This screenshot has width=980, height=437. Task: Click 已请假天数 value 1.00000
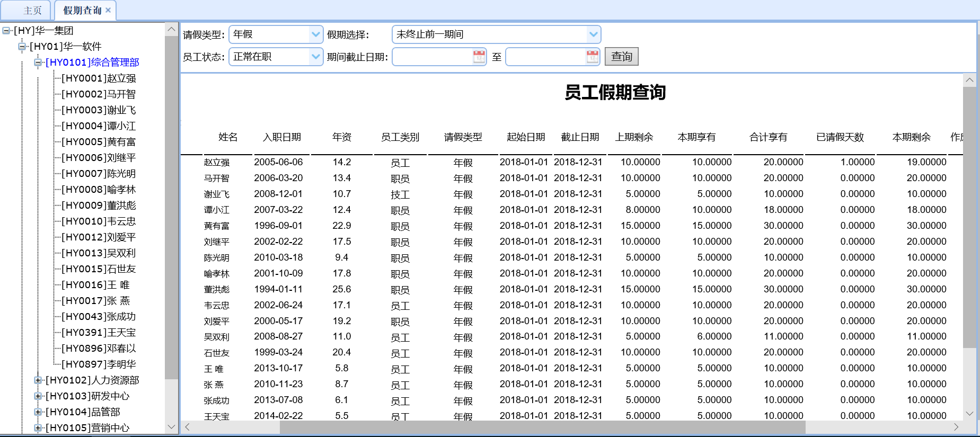coord(858,162)
